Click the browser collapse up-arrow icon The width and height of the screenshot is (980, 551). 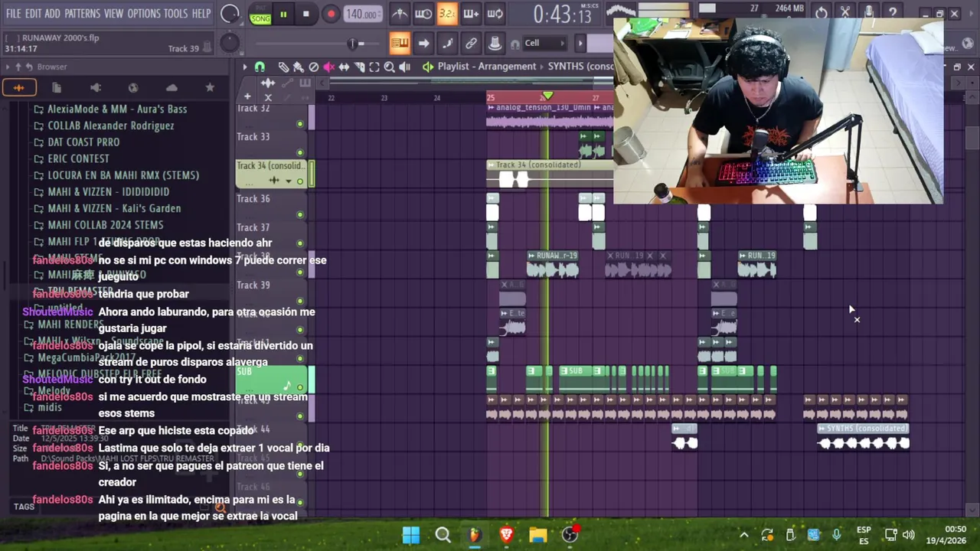pos(18,67)
